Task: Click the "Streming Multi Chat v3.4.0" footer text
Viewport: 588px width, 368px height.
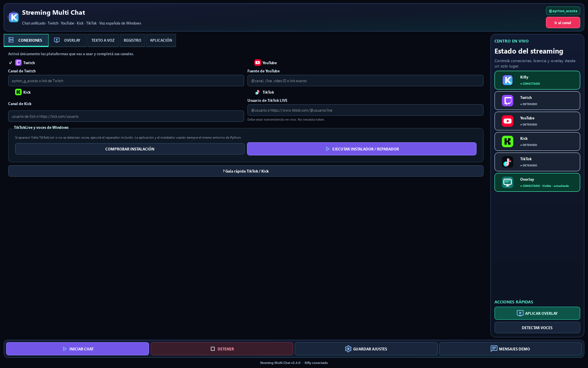Action: click(x=280, y=363)
